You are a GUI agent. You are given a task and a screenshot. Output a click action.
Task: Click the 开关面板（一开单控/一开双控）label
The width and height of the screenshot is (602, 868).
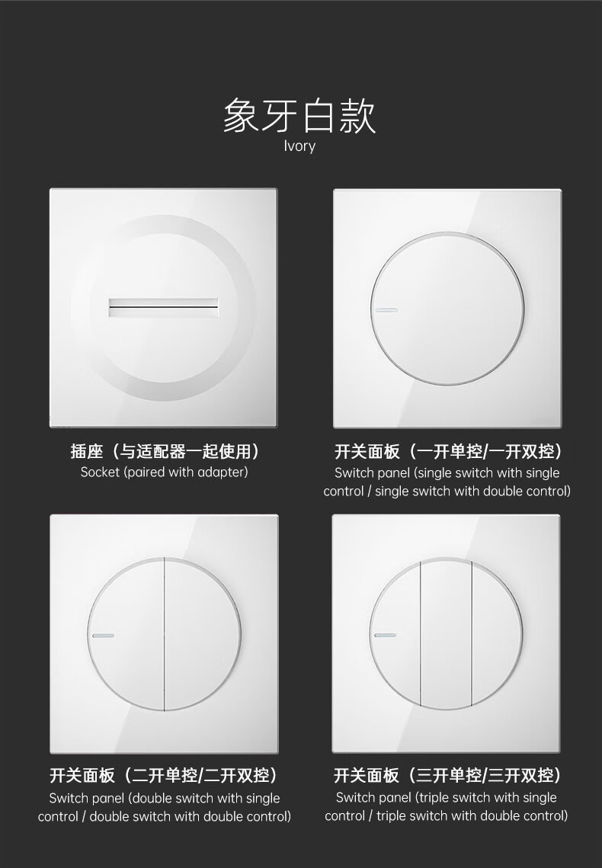[x=447, y=451]
